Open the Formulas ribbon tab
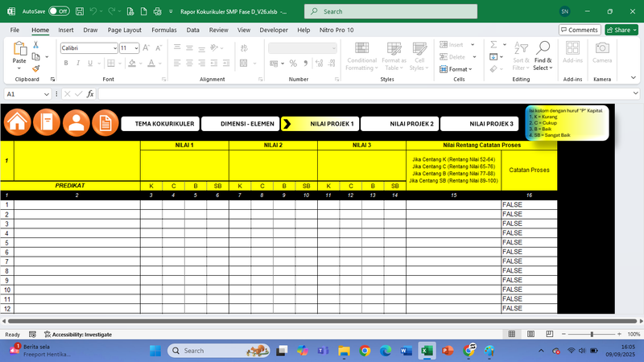644x362 pixels. (x=163, y=30)
